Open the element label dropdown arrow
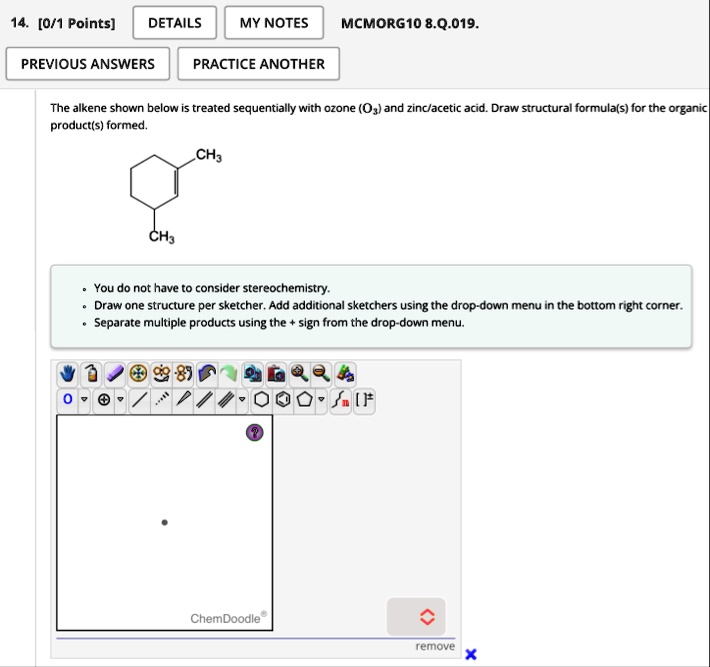Screen dimensions: 710x667 [84, 399]
